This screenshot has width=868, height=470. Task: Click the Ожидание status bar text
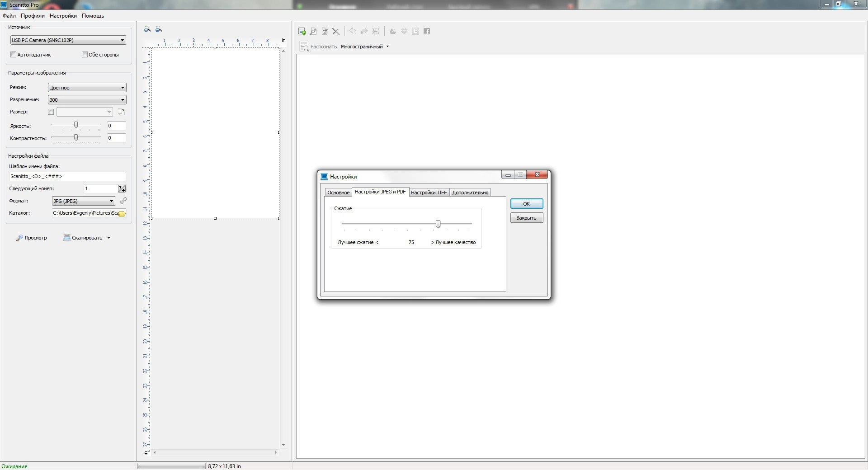14,466
